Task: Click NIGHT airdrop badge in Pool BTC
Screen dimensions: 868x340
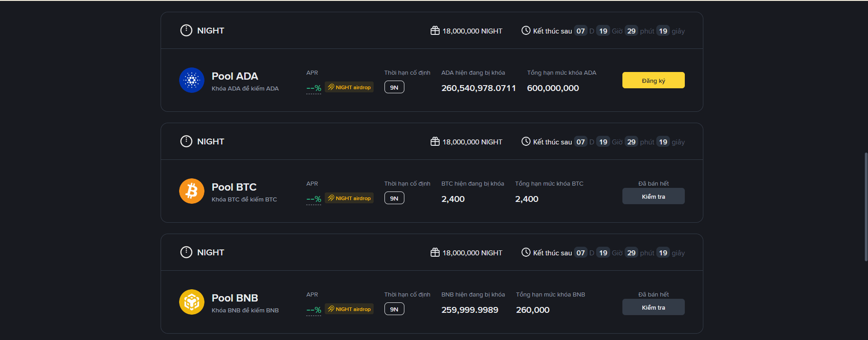Action: [349, 198]
